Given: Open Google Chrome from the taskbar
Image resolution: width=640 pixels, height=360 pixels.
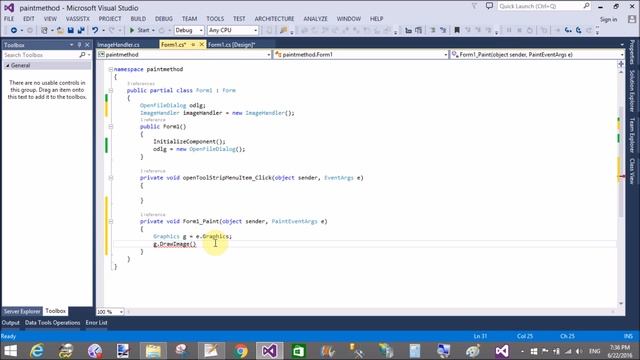Looking at the screenshot, I should click(241, 351).
